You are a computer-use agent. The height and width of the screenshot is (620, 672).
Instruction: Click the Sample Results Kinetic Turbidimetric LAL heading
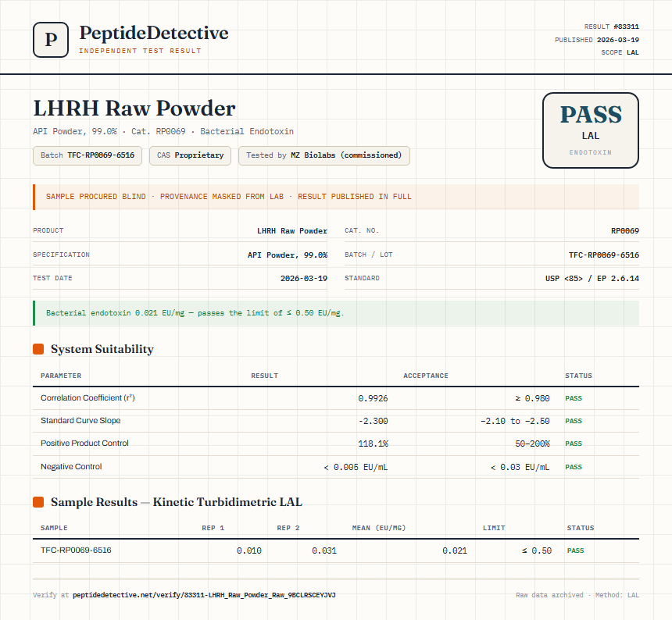click(x=177, y=502)
